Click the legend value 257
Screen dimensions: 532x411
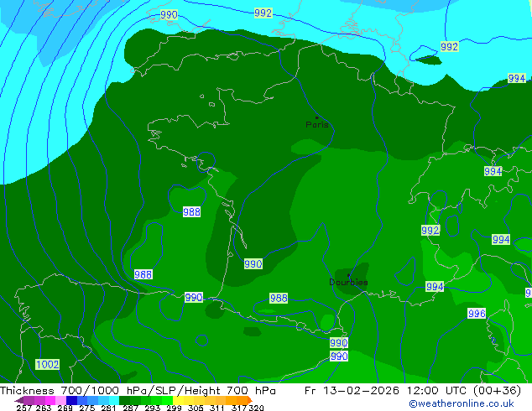(24, 408)
